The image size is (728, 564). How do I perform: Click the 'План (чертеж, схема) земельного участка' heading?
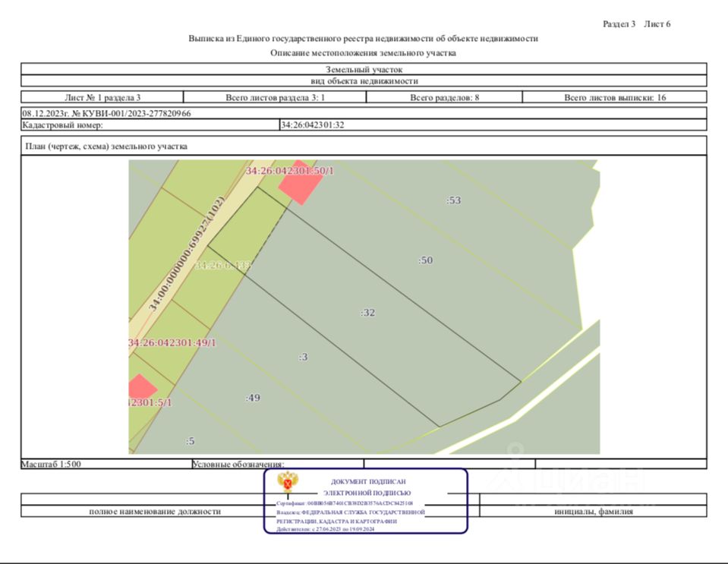pos(106,147)
